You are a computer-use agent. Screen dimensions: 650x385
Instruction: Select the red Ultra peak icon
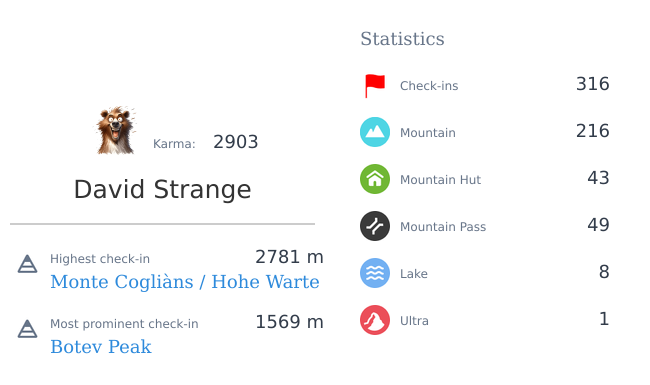pos(375,320)
